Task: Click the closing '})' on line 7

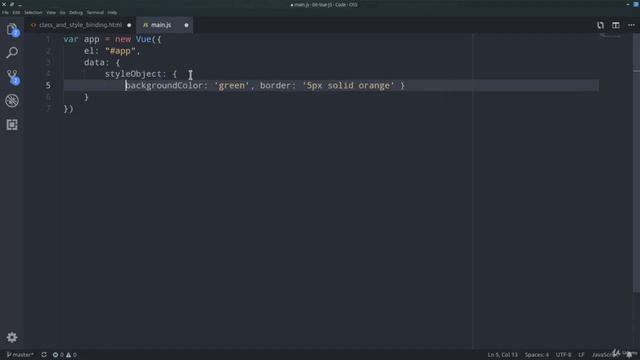Action: coord(68,109)
